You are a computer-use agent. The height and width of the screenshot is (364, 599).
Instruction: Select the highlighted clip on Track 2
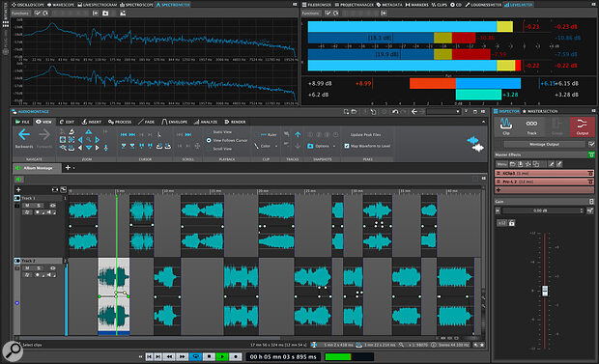click(x=114, y=296)
